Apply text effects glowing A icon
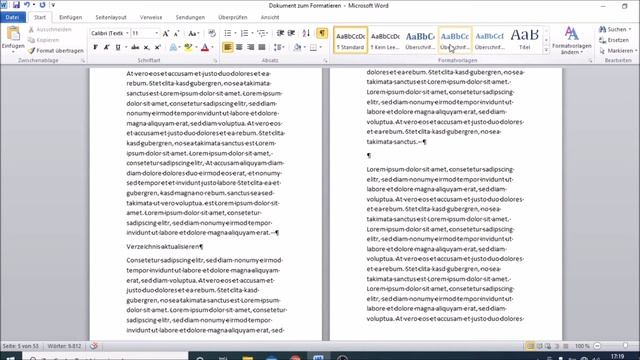The width and height of the screenshot is (640, 360). click(173, 47)
